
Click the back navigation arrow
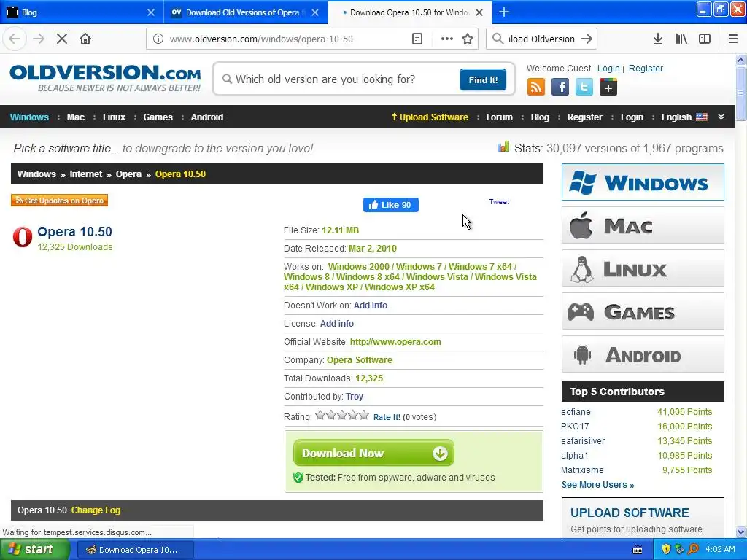(15, 39)
